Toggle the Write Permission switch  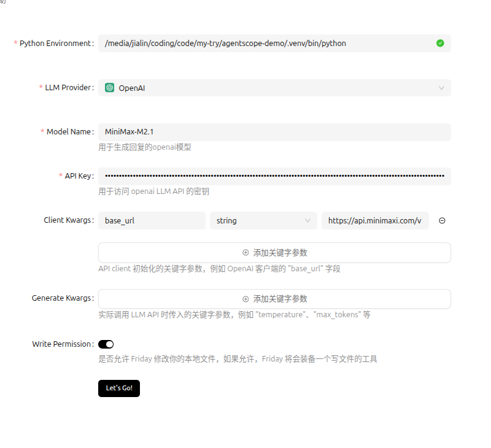coord(106,344)
